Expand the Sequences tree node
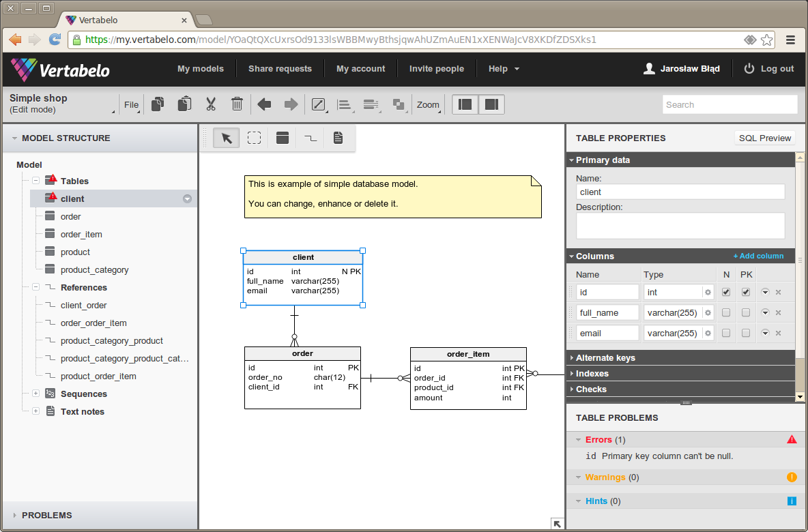Viewport: 808px width, 532px height. 35,394
